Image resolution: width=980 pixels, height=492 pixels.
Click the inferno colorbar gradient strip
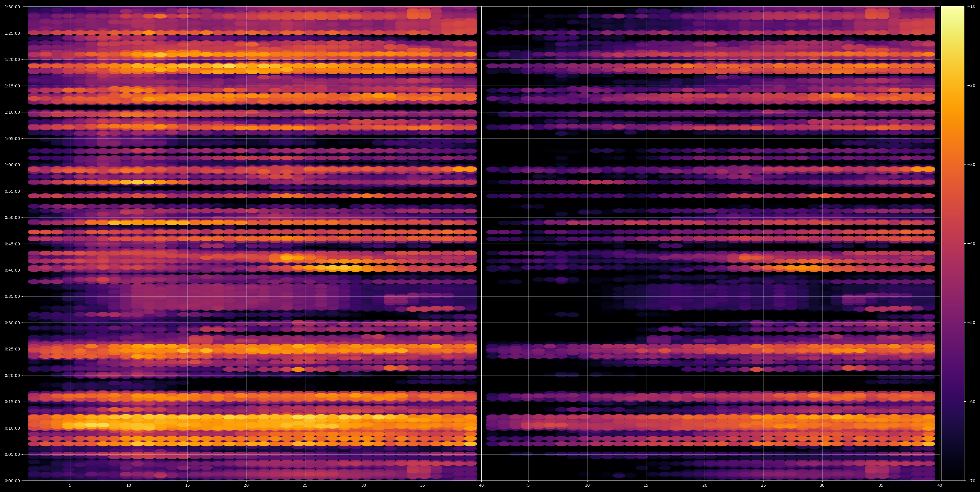[x=953, y=244]
